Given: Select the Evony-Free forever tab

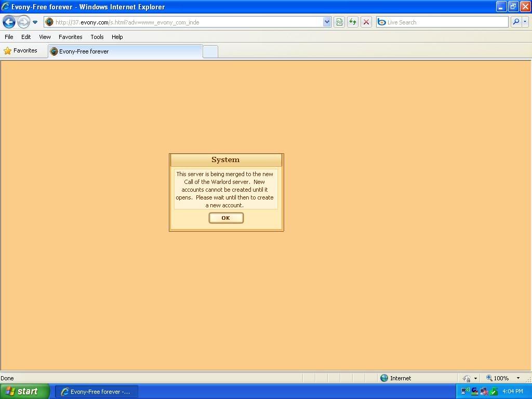Looking at the screenshot, I should [x=125, y=51].
